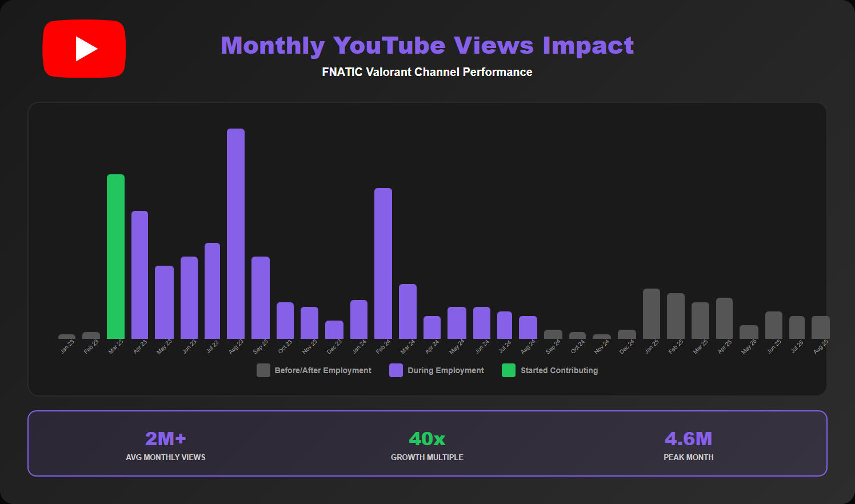Click the FNATIC Valorant Channel Performance subtitle

[427, 72]
